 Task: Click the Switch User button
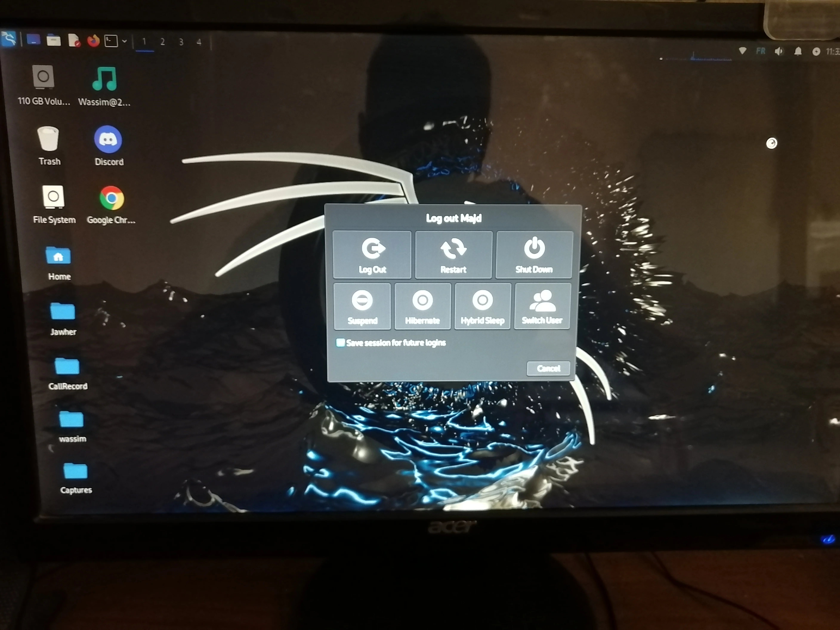(542, 306)
